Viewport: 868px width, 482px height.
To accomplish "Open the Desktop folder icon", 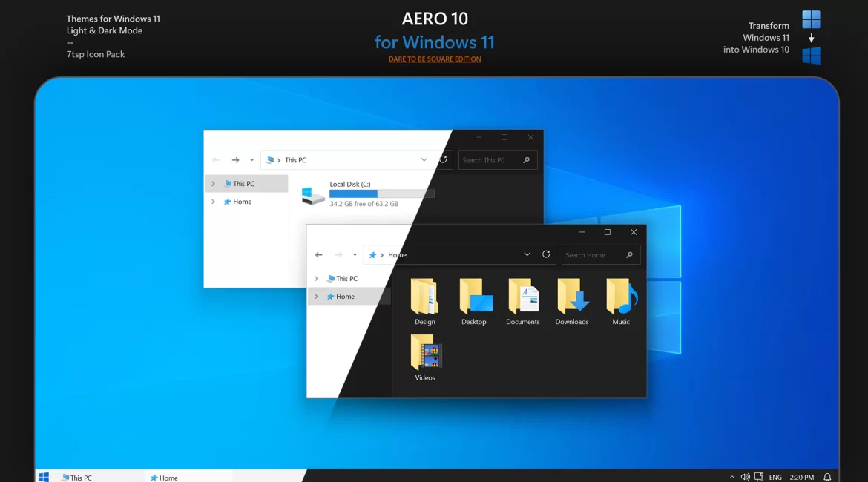I will coord(474,297).
